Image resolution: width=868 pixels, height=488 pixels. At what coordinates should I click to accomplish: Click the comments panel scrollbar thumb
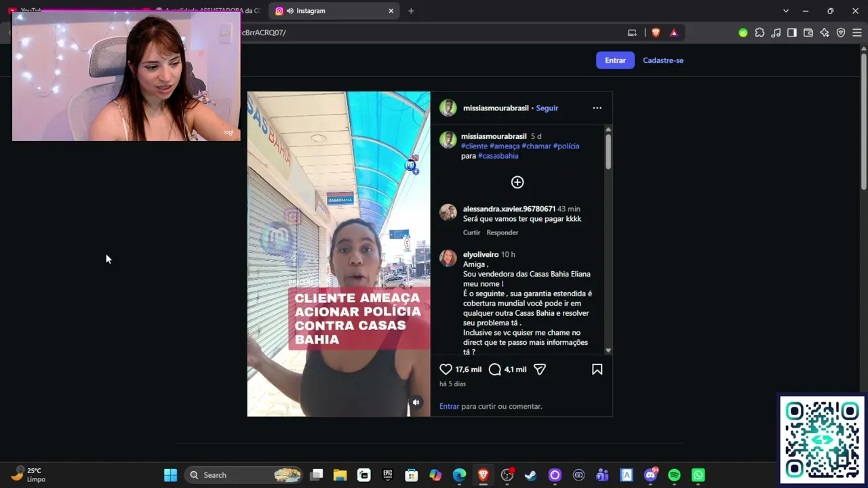[608, 151]
